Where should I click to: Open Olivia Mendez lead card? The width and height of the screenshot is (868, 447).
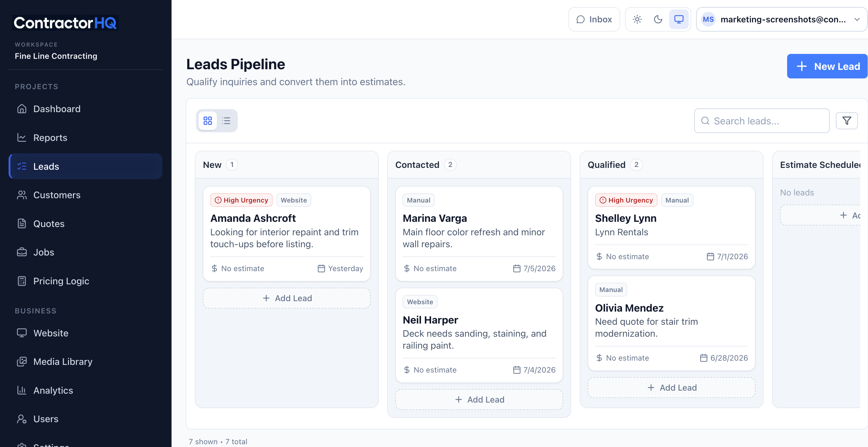tap(672, 323)
